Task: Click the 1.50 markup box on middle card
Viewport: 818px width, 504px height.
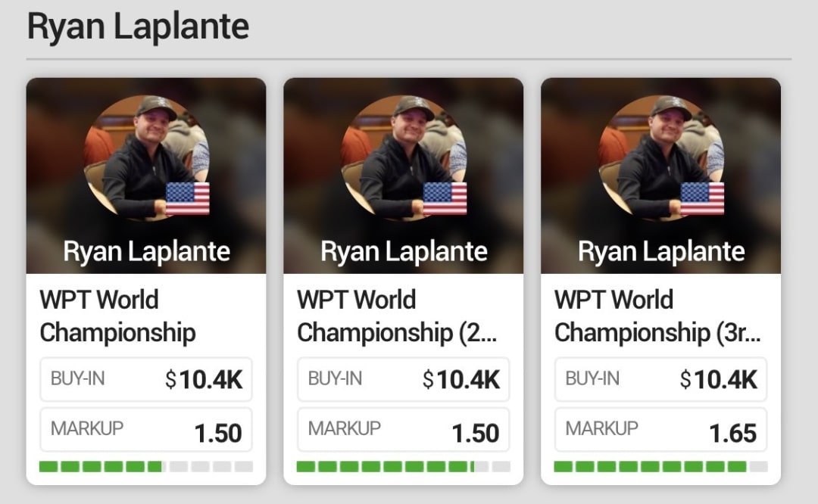Action: pos(404,430)
